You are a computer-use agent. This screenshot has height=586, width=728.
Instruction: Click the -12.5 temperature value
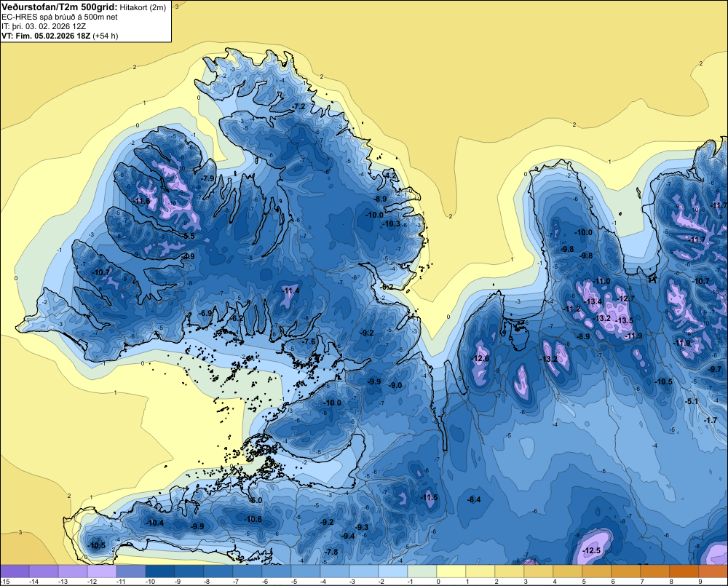point(592,551)
